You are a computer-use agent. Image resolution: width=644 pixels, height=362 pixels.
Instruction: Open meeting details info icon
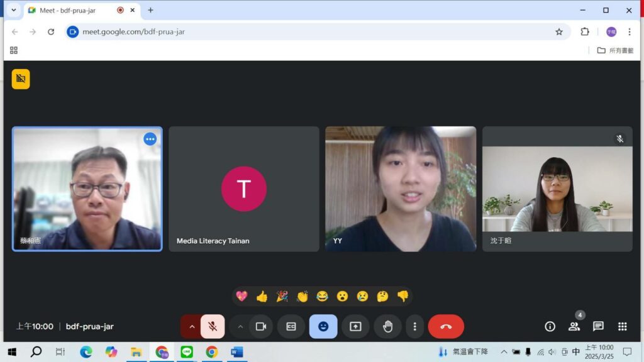click(550, 327)
